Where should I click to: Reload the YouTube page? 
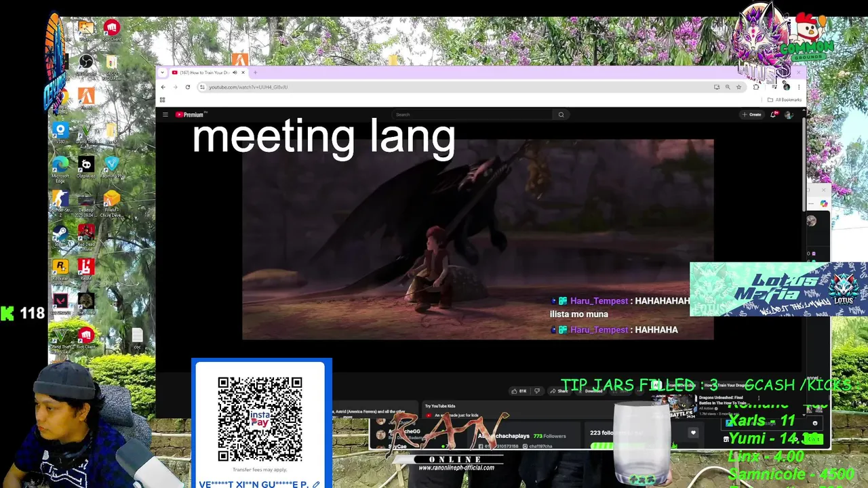[x=187, y=87]
